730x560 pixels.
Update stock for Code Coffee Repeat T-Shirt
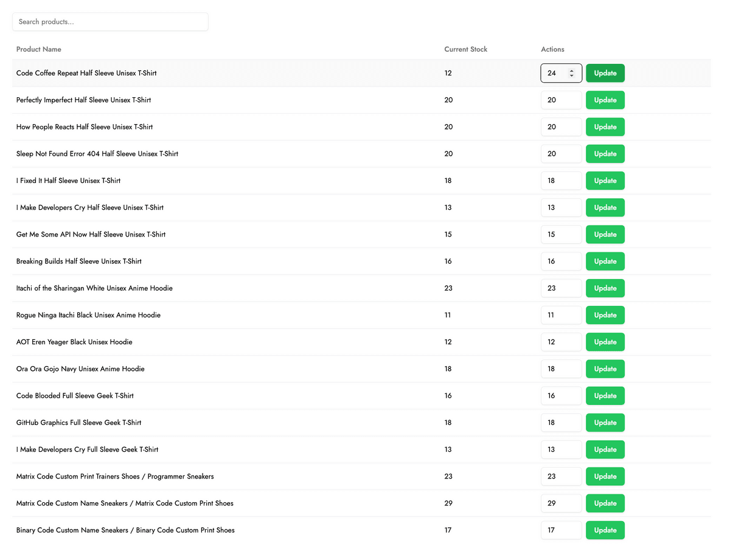click(x=605, y=73)
